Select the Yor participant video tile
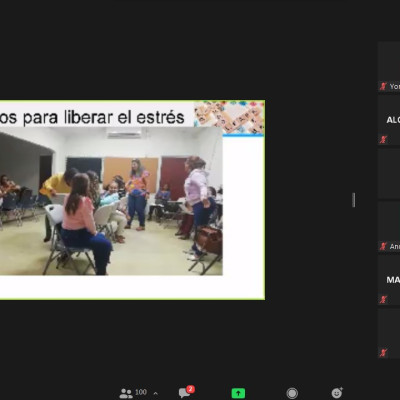This screenshot has height=400, width=400. [389, 67]
